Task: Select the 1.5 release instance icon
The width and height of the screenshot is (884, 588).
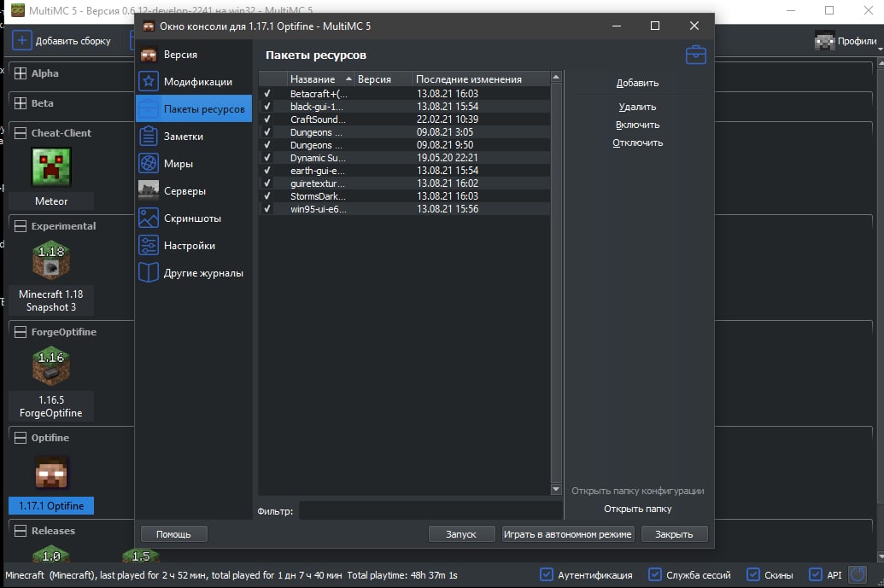Action: click(141, 554)
